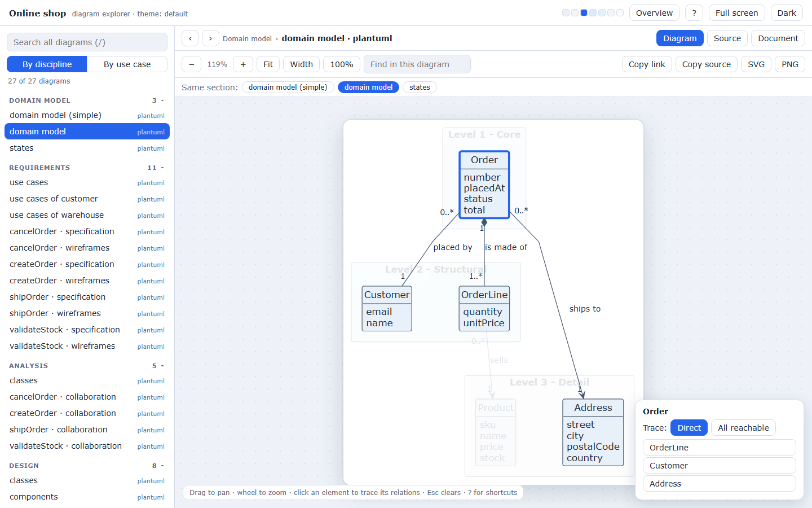
Task: Go to the previous diagram with the back chevron
Action: (x=190, y=38)
